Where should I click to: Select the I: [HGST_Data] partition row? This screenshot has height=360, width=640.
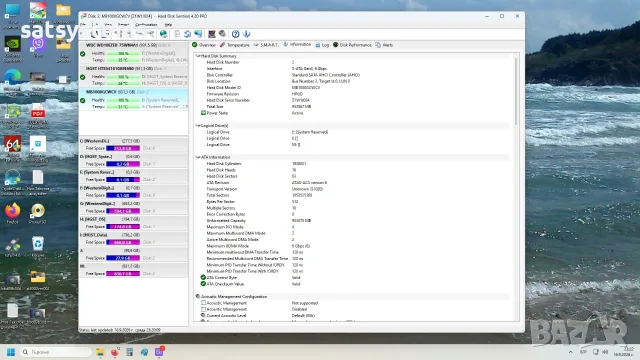[x=133, y=239]
